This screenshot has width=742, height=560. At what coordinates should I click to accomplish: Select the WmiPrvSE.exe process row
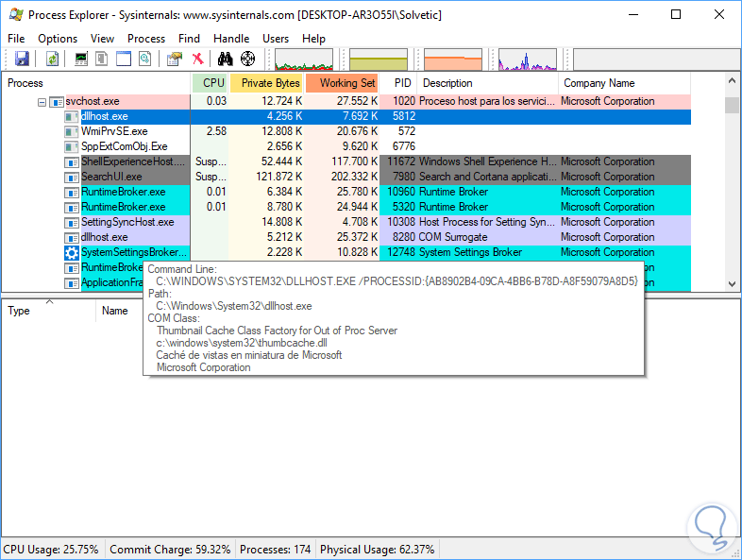click(114, 131)
